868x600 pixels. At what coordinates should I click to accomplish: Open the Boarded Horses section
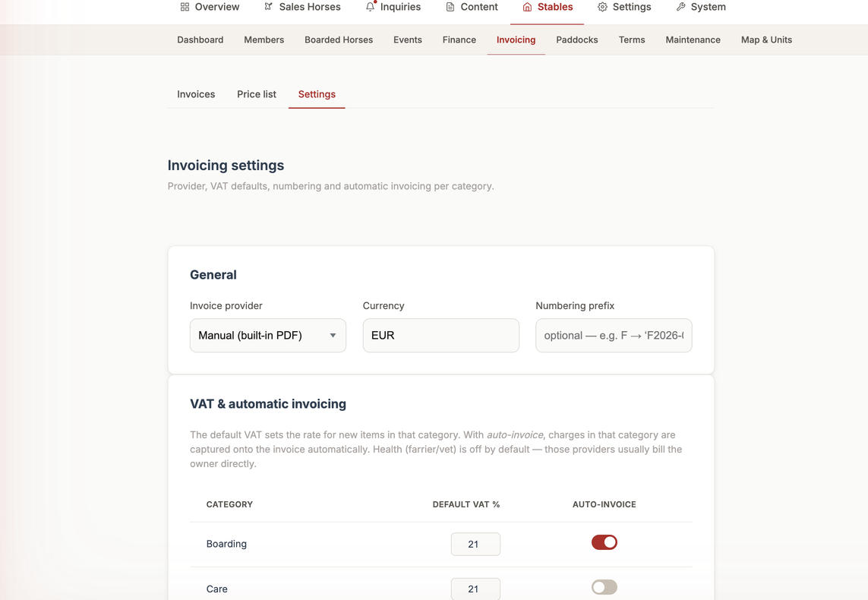tap(339, 39)
